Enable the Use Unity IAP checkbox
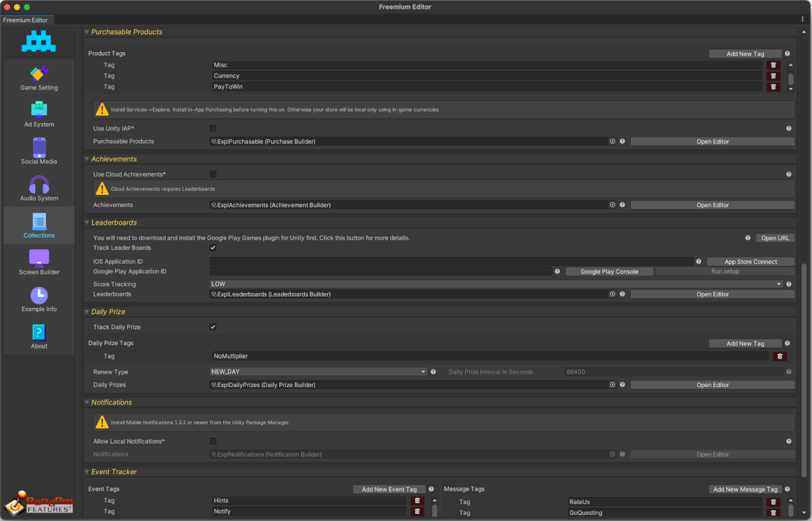The height and width of the screenshot is (521, 812). click(213, 129)
